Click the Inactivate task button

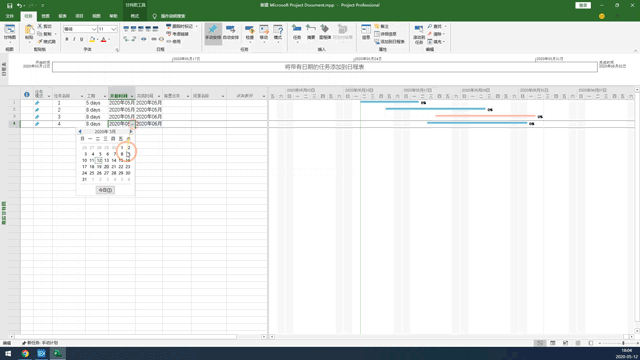[x=173, y=41]
